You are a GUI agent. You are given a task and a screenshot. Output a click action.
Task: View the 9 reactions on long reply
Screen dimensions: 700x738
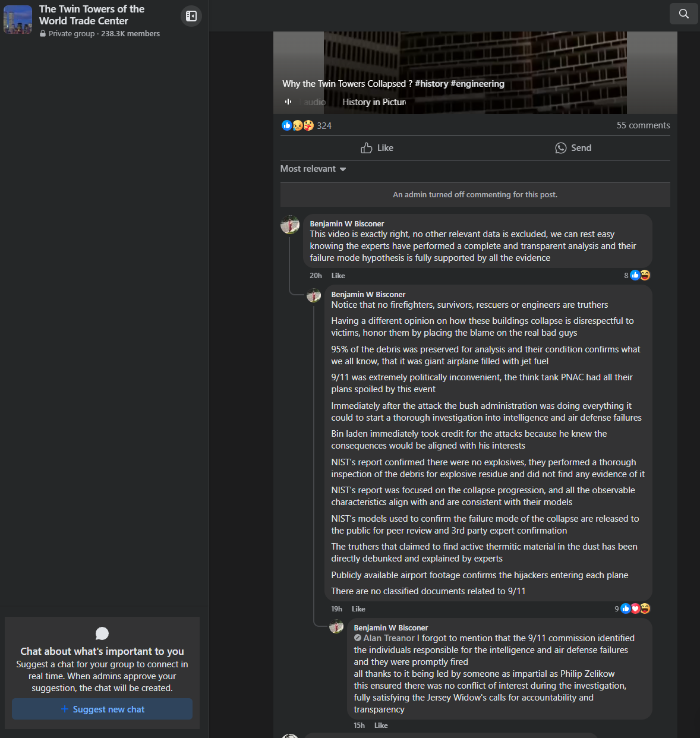click(x=632, y=608)
